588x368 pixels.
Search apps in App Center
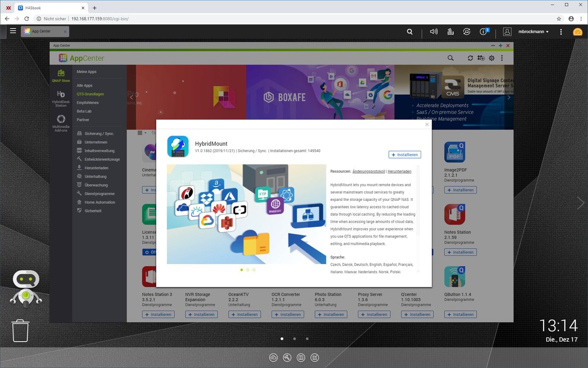pos(451,58)
